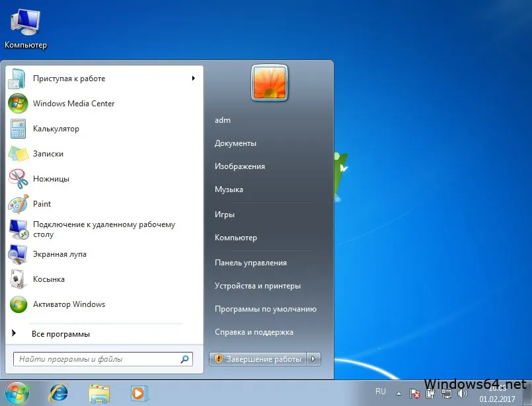Open shutdown options arrow button
This screenshot has width=532, height=406.
(x=313, y=359)
